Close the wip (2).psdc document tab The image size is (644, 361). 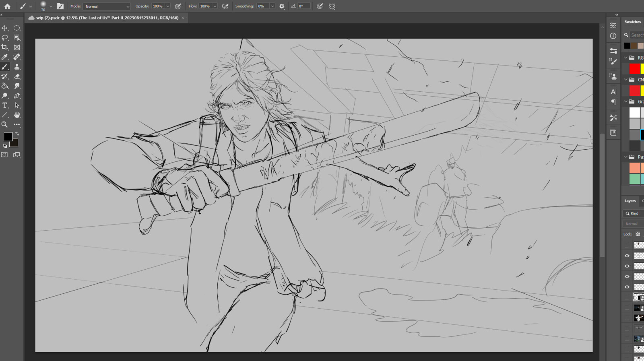(183, 18)
